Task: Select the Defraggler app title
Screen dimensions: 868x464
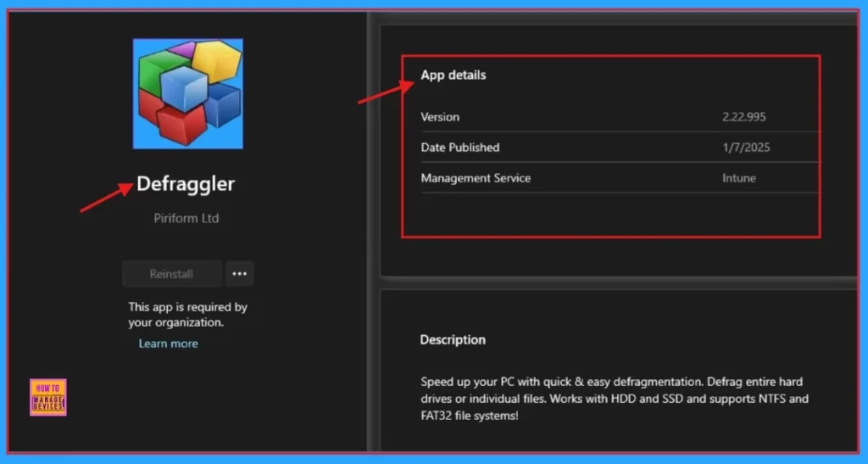Action: pos(186,184)
